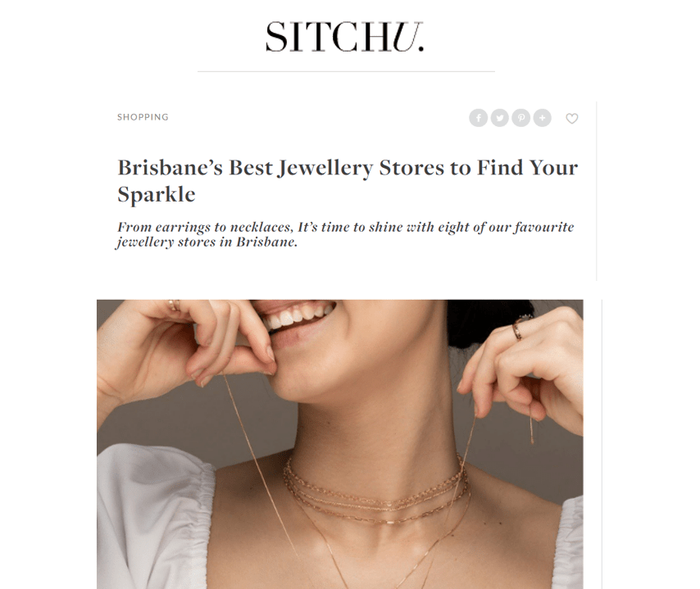Viewport: 700px width, 589px height.
Task: Toggle the heart favourite icon
Action: point(572,118)
